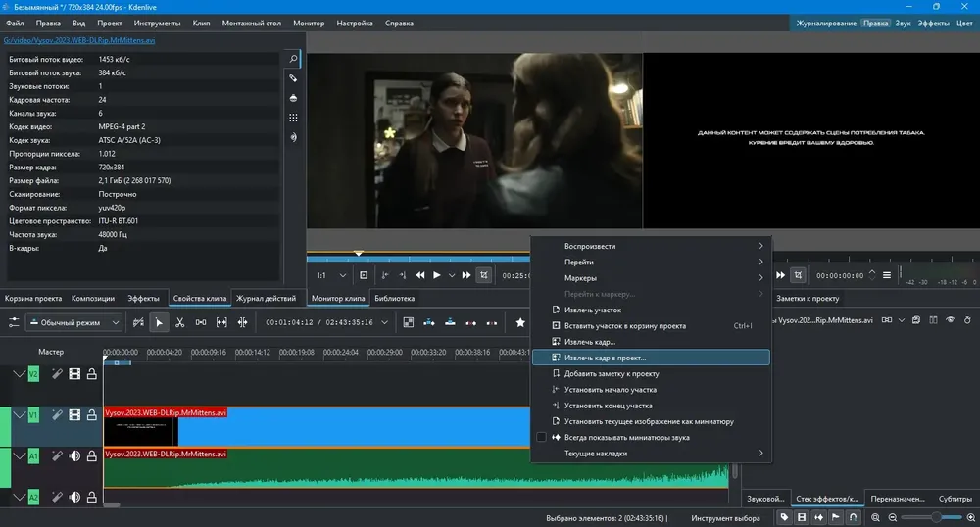Select the spacer tool in timeline toolbar
The height and width of the screenshot is (527, 980).
coord(201,322)
